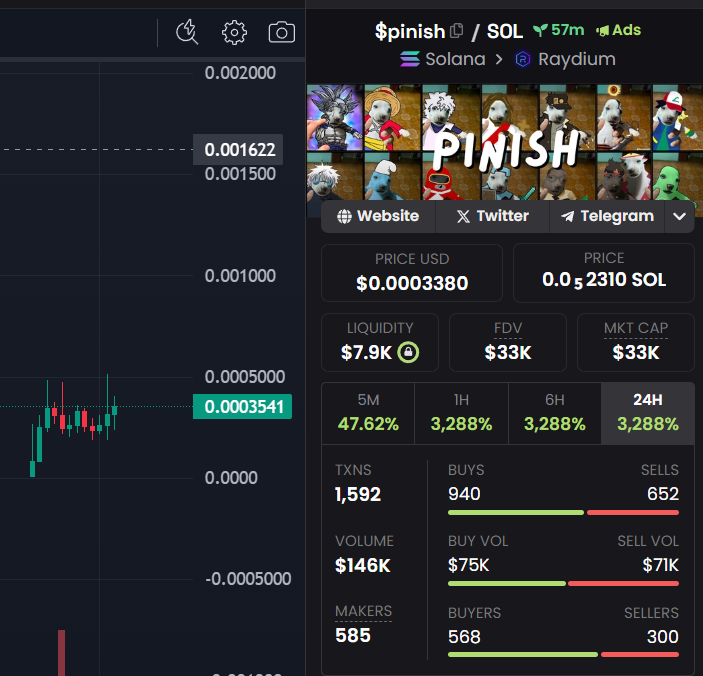Viewport: 703px width, 676px height.
Task: Click the red volume bar on chart
Action: point(61,653)
